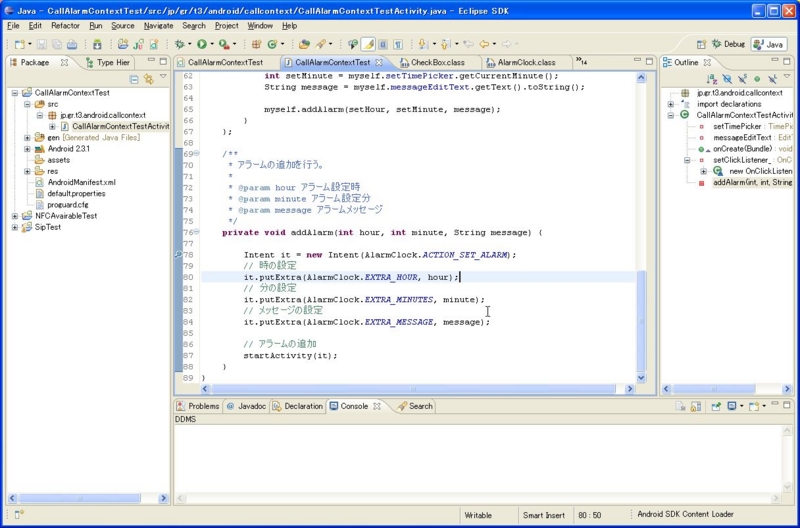This screenshot has width=800, height=528.
Task: Toggle Hide Fields in Outline toolbar
Action: 727,79
